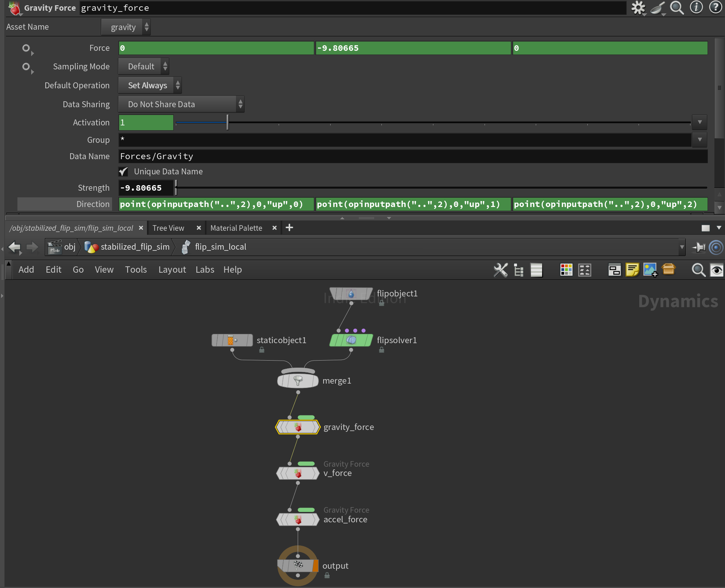Click the Activation slider handle
725x588 pixels.
227,122
